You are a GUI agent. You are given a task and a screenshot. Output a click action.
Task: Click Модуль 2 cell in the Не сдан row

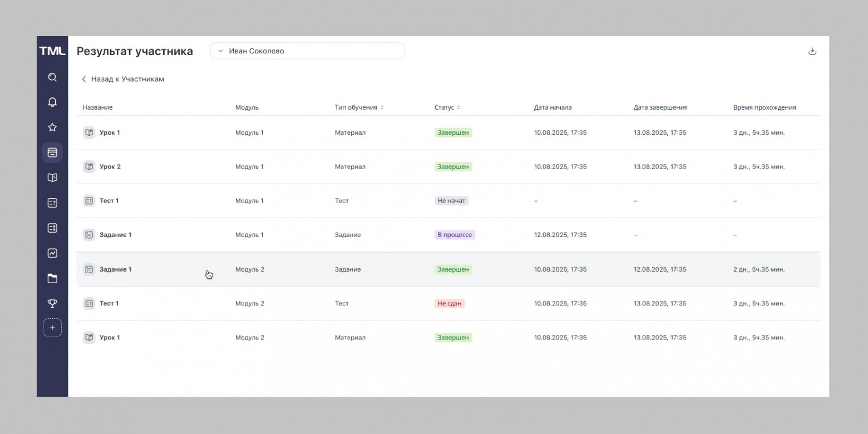pyautogui.click(x=250, y=303)
